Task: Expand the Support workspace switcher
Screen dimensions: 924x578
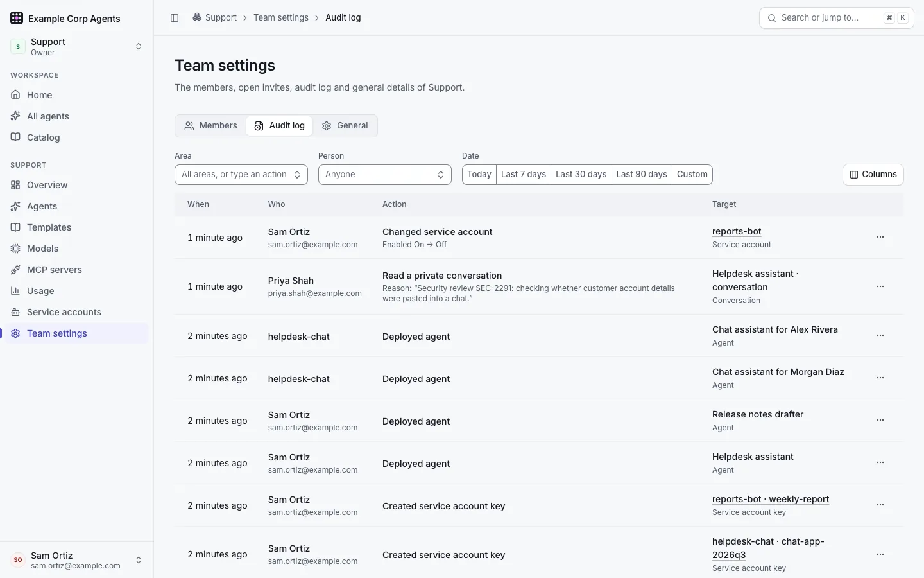Action: 77,46
